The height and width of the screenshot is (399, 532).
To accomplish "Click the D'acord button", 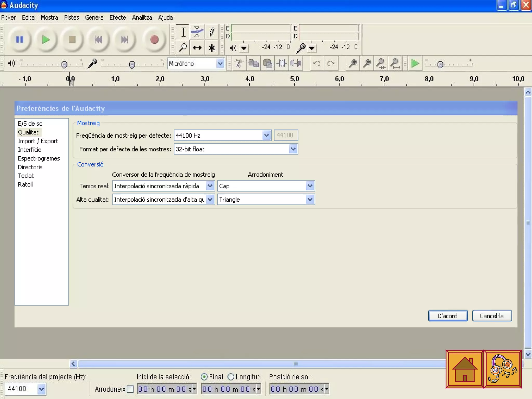I will click(x=448, y=316).
